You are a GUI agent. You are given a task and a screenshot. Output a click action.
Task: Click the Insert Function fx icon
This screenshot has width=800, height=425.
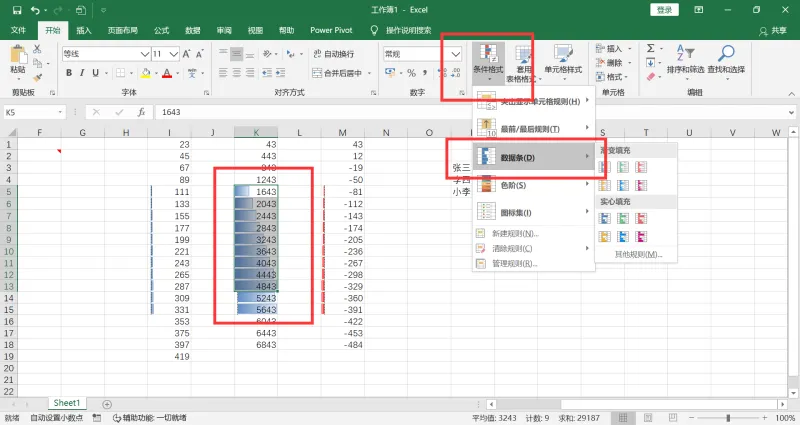[x=141, y=112]
